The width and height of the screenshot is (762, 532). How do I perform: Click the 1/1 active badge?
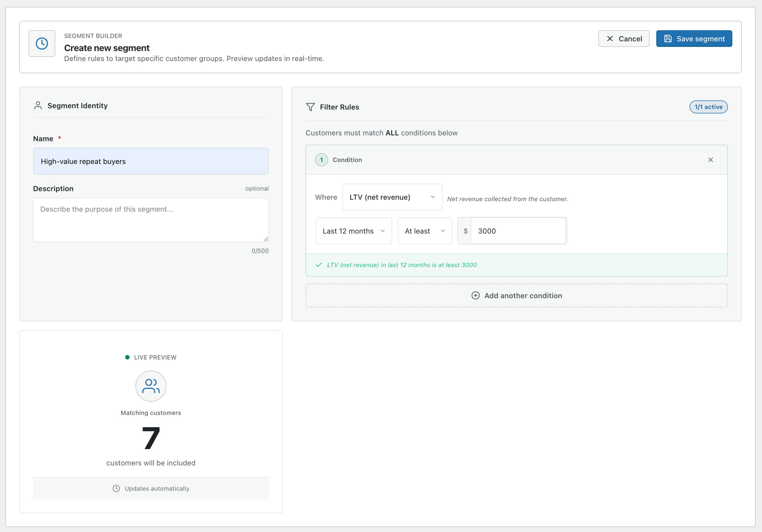point(708,107)
